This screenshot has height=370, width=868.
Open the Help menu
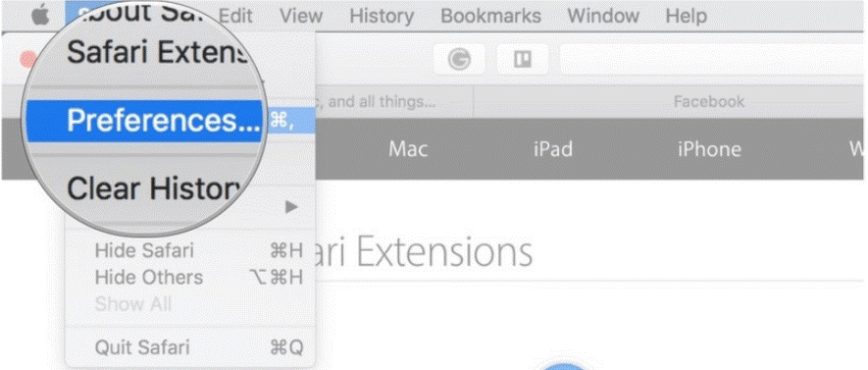(x=686, y=16)
